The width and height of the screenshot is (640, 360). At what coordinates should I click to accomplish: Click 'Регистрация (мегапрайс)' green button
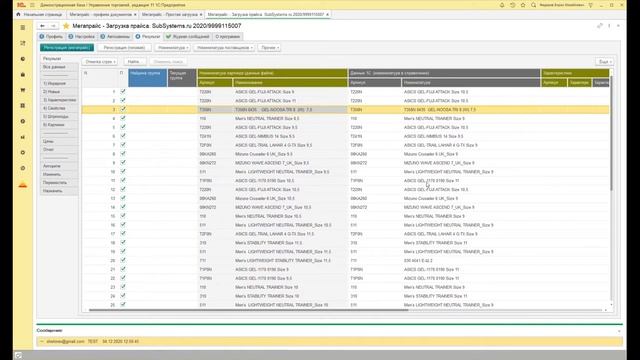click(x=67, y=48)
